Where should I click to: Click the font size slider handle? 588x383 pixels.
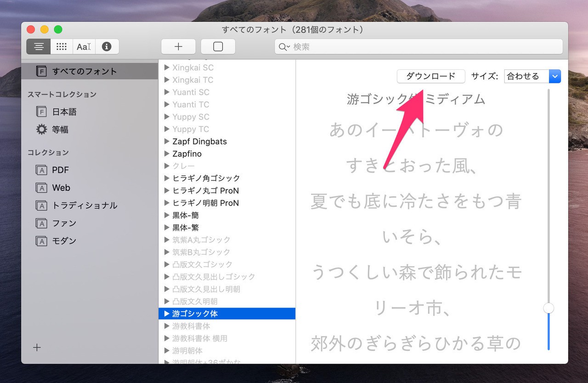pos(548,308)
